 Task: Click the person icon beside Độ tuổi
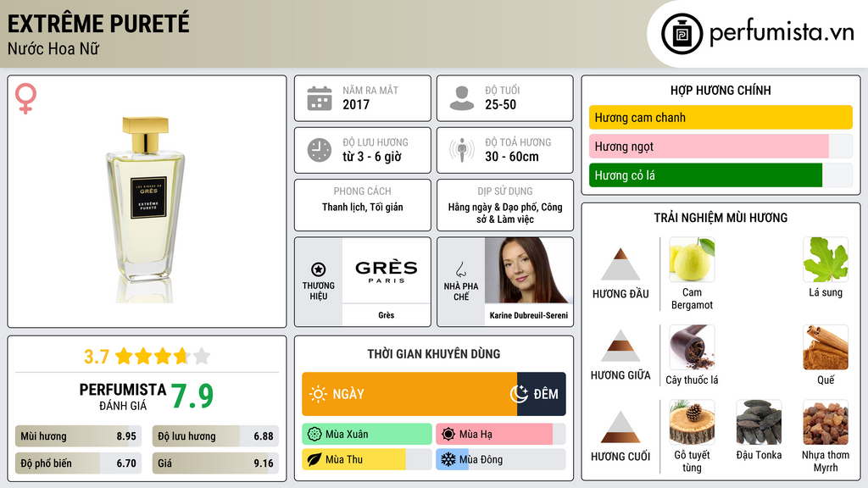[462, 98]
